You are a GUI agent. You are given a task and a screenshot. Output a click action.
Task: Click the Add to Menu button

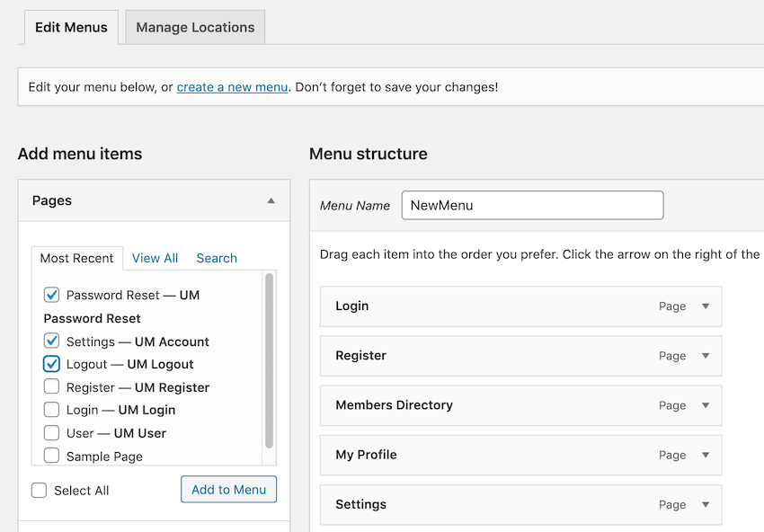228,490
